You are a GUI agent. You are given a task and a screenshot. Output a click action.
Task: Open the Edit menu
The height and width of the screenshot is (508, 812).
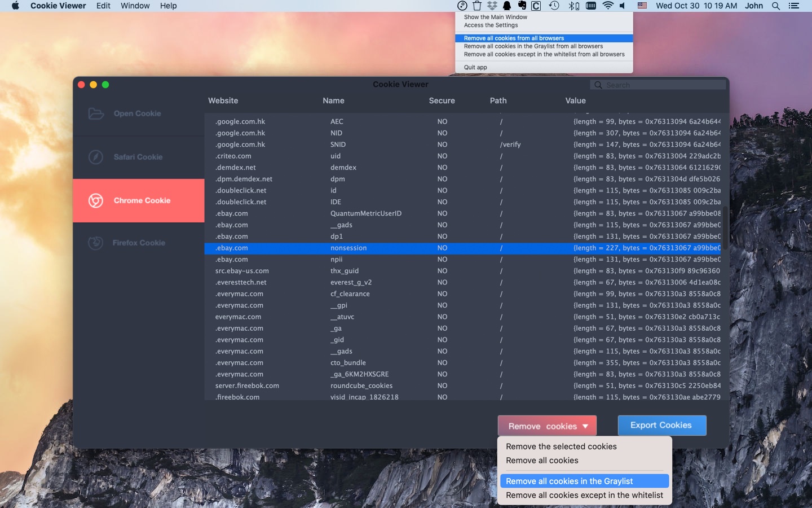point(103,6)
